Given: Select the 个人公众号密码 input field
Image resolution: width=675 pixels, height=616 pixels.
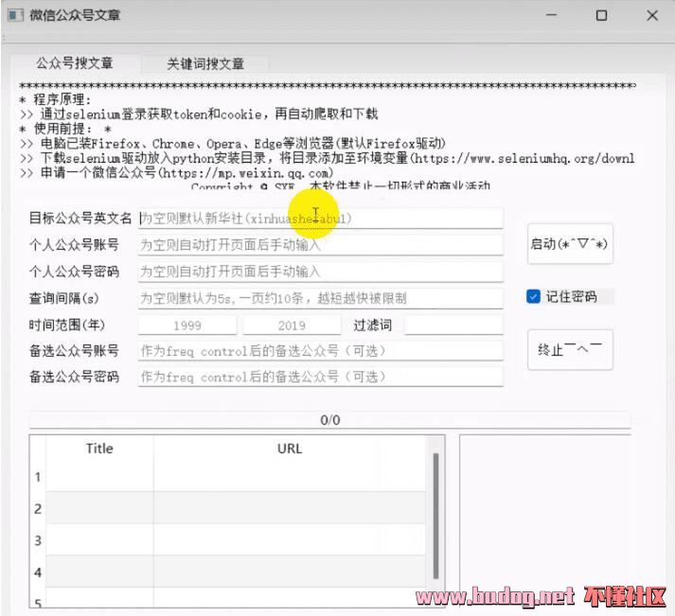Looking at the screenshot, I should click(x=320, y=272).
